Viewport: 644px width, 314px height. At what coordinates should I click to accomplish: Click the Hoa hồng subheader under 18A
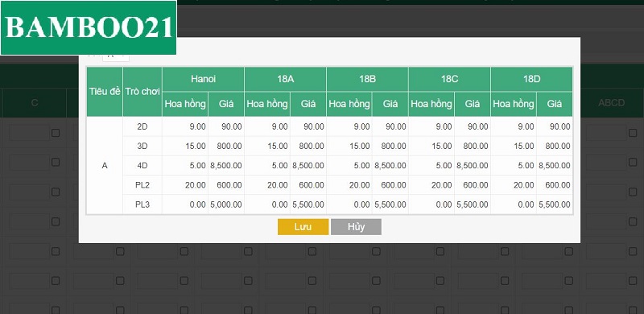coord(267,104)
